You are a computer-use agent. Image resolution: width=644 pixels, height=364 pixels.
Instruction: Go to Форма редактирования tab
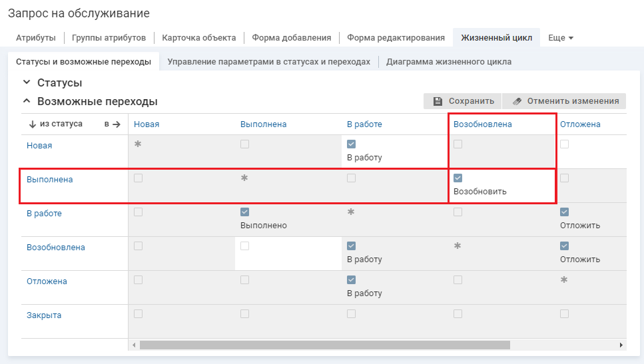396,38
